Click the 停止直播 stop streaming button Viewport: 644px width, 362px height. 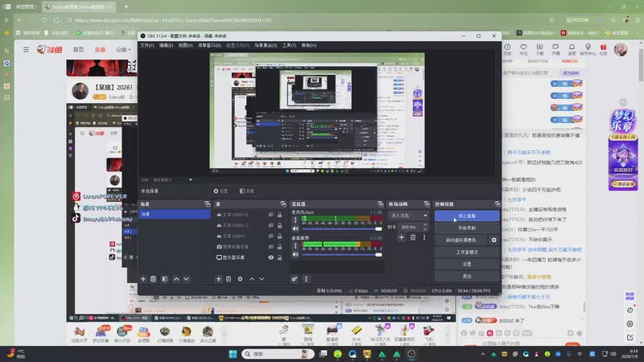[467, 216]
